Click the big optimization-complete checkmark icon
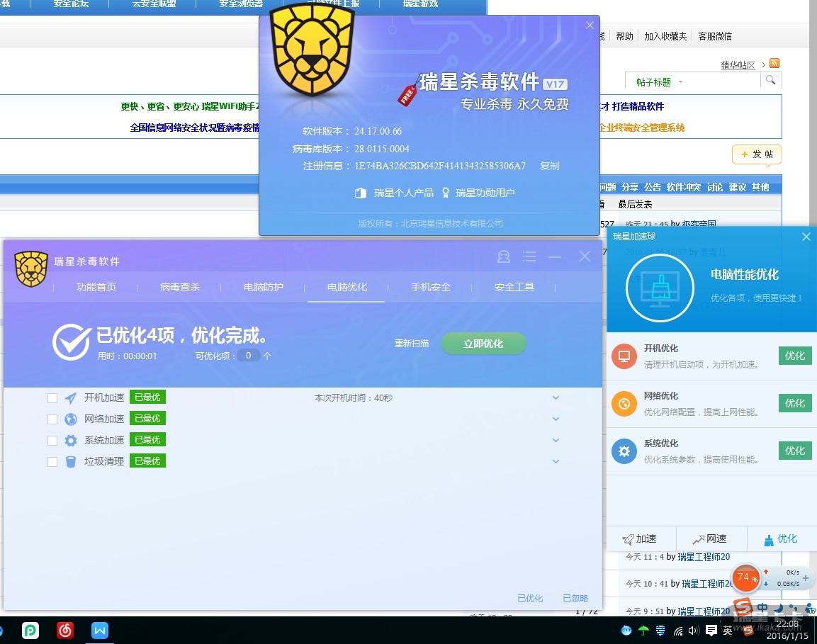The height and width of the screenshot is (644, 817). pyautogui.click(x=72, y=341)
